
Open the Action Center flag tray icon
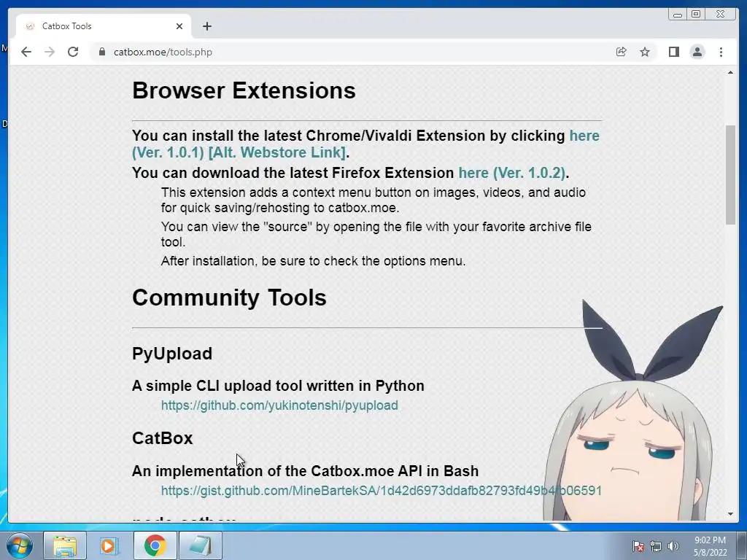click(x=638, y=546)
